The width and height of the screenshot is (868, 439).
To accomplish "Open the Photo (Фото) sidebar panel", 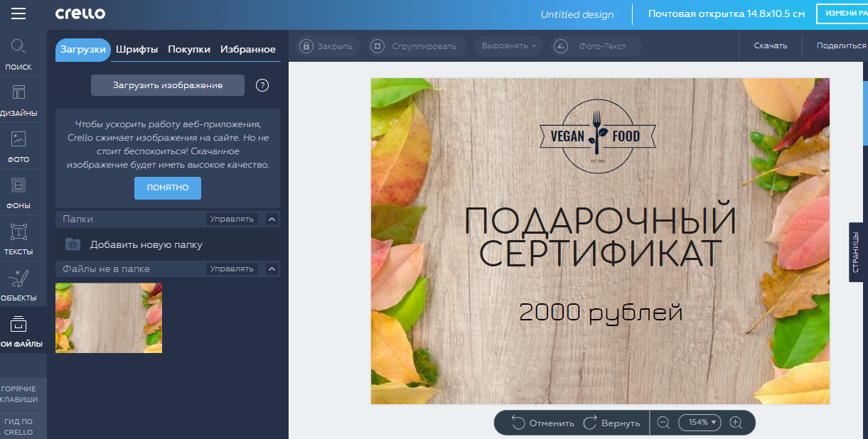I will pyautogui.click(x=19, y=146).
